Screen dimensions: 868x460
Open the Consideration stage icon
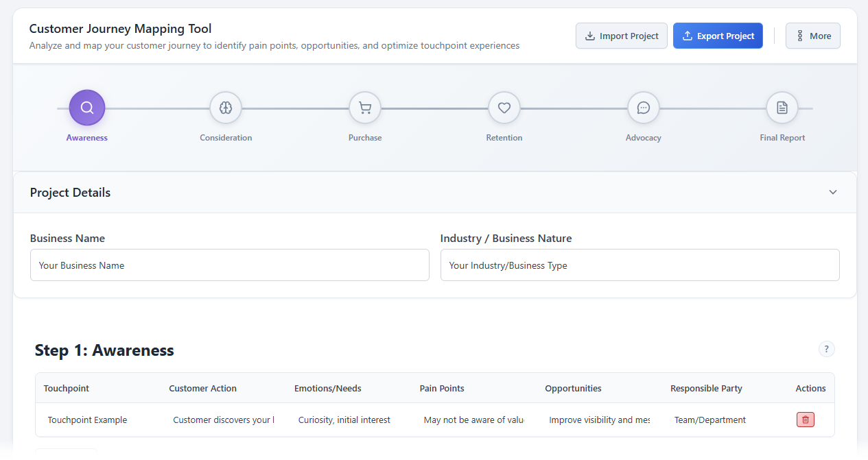coord(226,107)
